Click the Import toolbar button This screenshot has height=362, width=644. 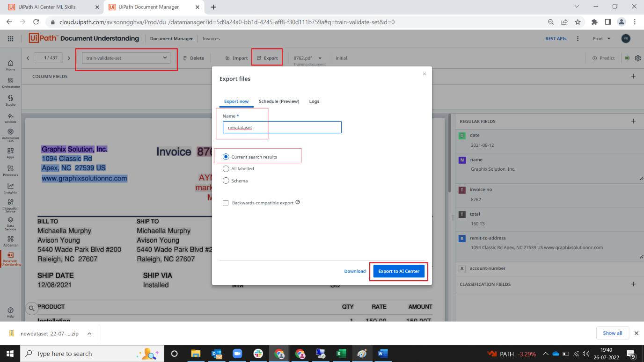point(236,58)
